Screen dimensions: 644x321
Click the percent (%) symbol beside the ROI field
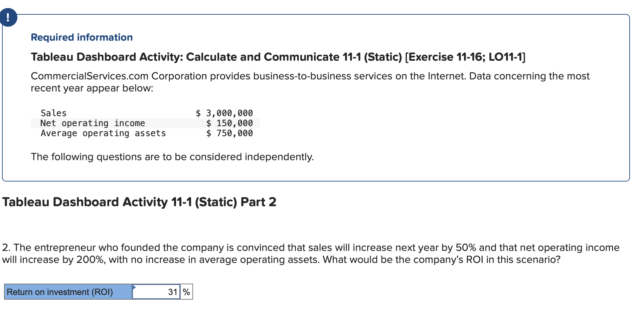(186, 292)
